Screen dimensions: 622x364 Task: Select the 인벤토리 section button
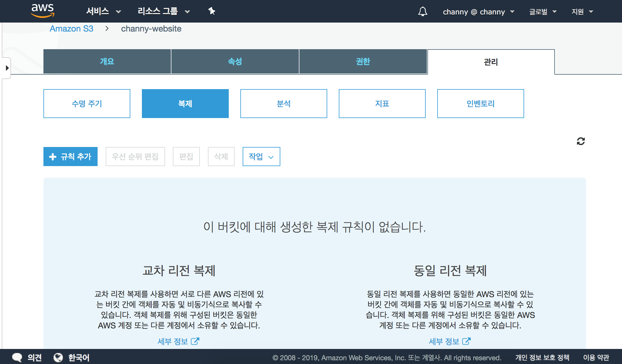coord(480,104)
